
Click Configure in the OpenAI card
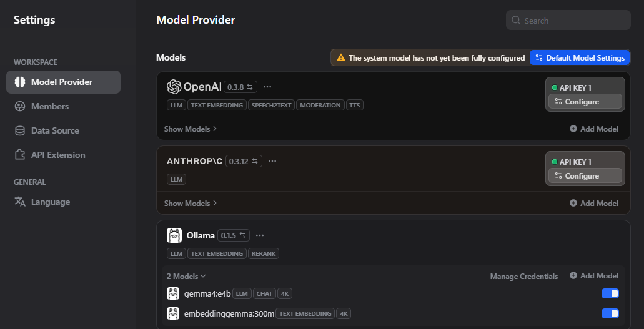pos(585,102)
